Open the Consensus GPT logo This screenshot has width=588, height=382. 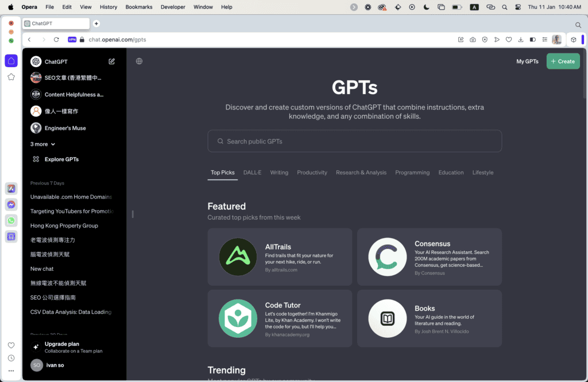388,257
